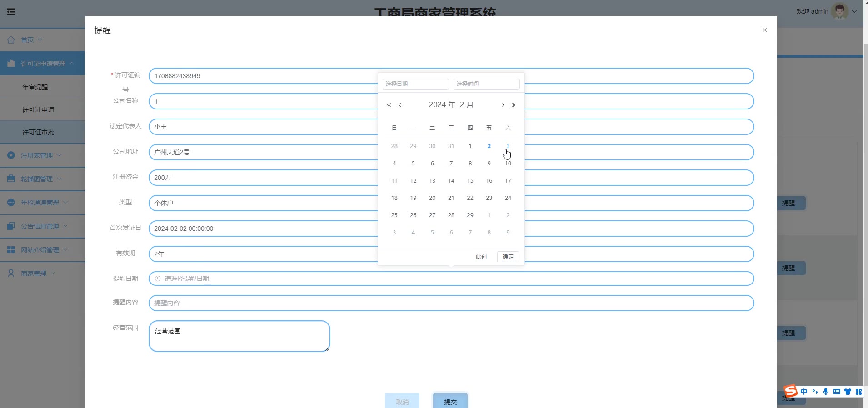The height and width of the screenshot is (408, 868).
Task: Expand the 商家管理 chevron
Action: click(53, 274)
